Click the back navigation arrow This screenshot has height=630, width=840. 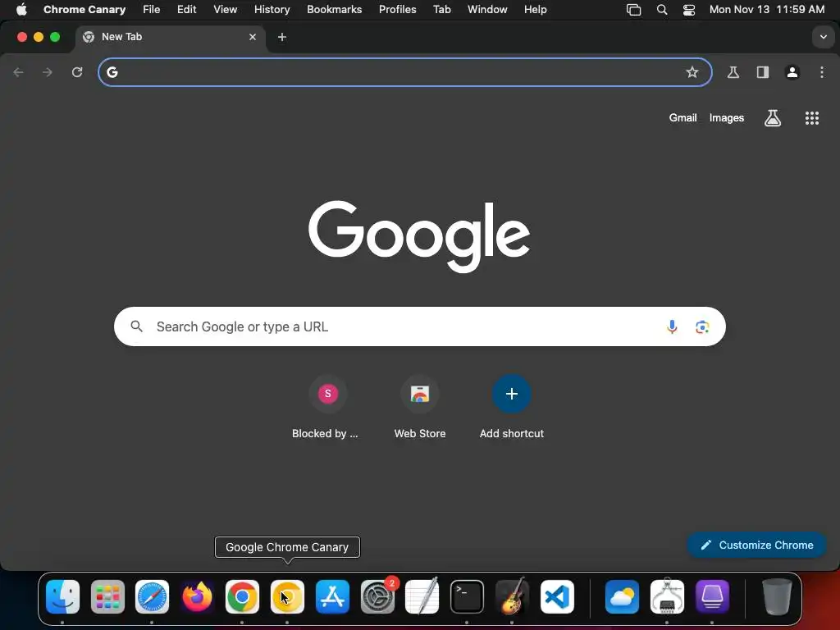(x=18, y=72)
